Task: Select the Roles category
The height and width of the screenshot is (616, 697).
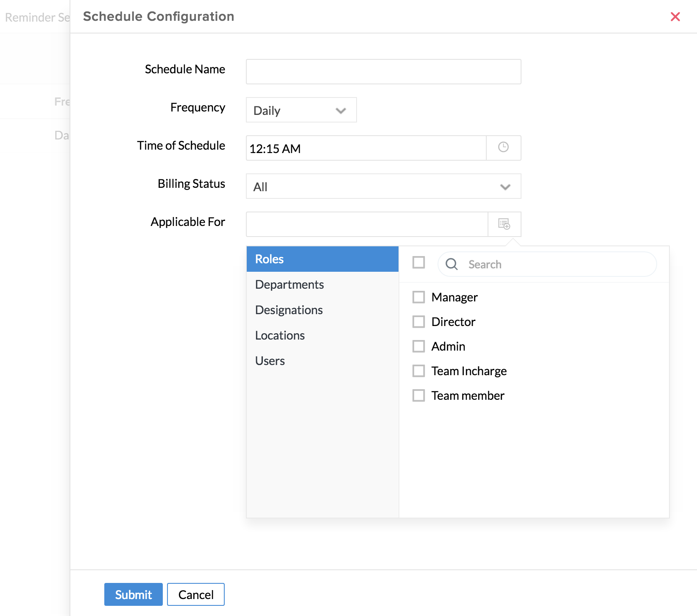Action: pyautogui.click(x=322, y=259)
